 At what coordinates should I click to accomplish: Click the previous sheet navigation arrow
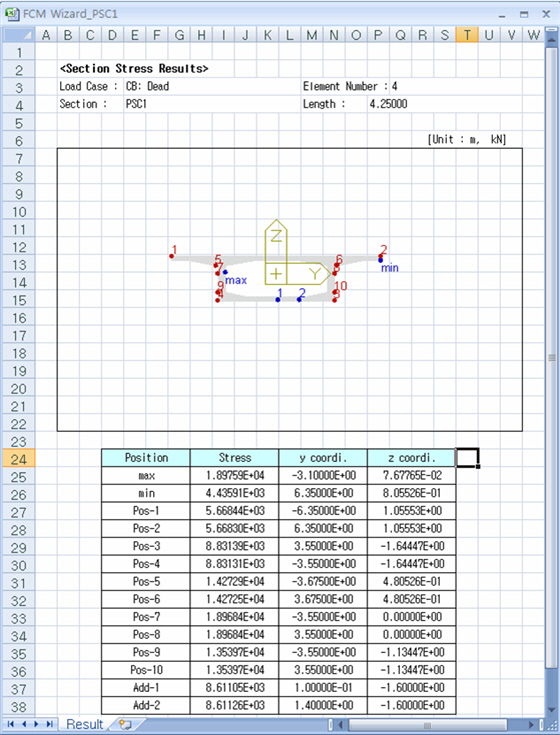pyautogui.click(x=24, y=725)
